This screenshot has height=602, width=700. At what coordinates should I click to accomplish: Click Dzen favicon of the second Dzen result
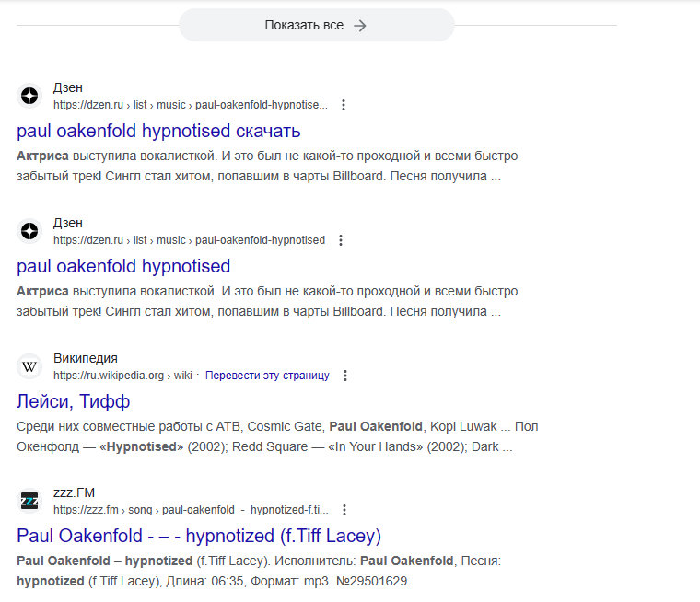29,231
